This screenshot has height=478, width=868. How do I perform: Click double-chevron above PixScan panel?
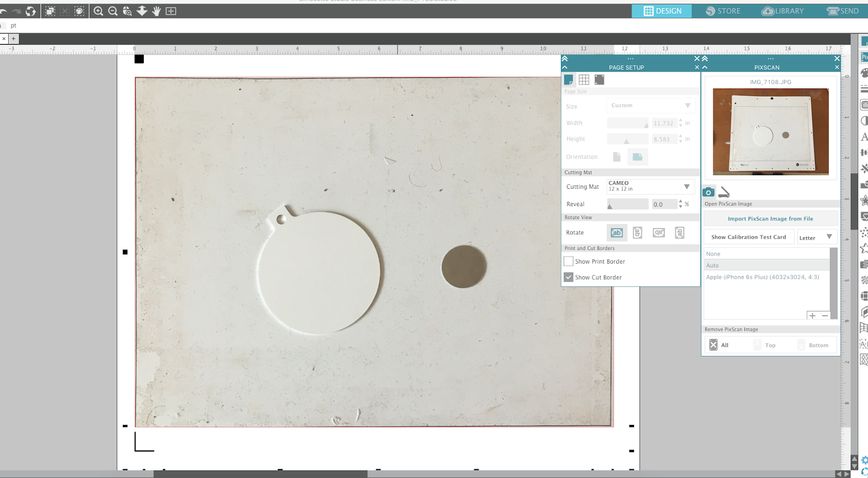pyautogui.click(x=705, y=59)
